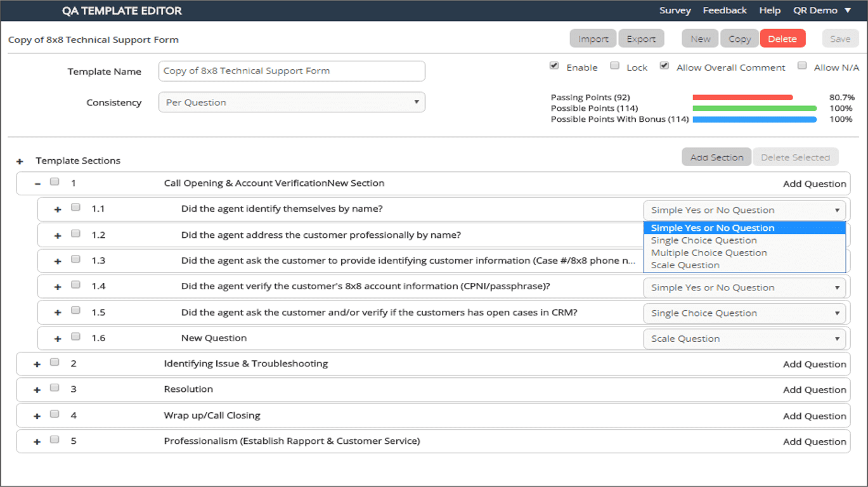The height and width of the screenshot is (487, 868).
Task: Open question type dropdown for question 1.5
Action: [x=744, y=313]
